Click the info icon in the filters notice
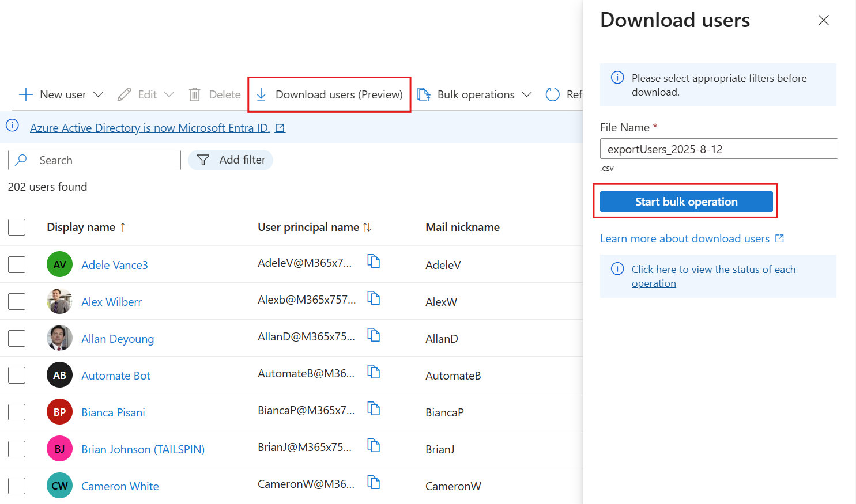This screenshot has height=504, width=856. click(617, 78)
